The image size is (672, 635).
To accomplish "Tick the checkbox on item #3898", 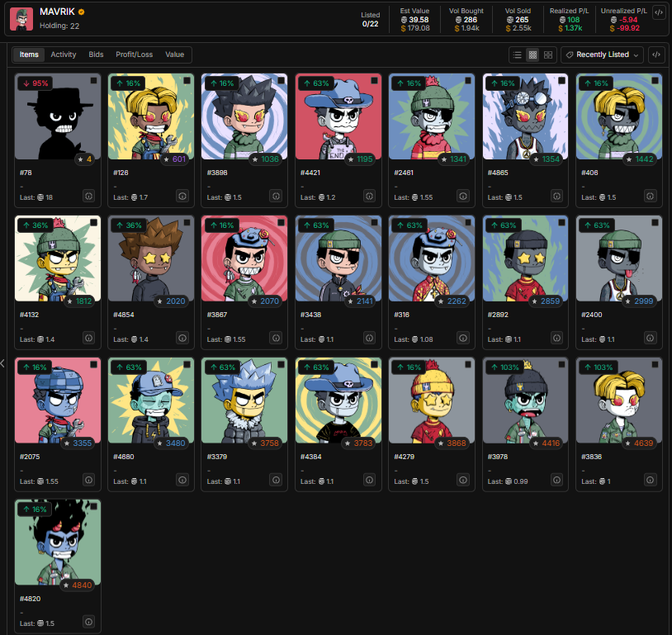I will coord(281,80).
